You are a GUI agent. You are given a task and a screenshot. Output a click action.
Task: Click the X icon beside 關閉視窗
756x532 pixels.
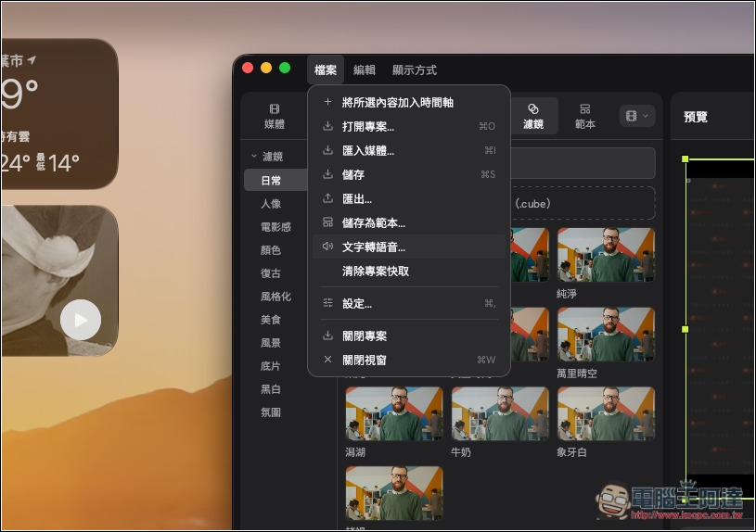pyautogui.click(x=327, y=359)
